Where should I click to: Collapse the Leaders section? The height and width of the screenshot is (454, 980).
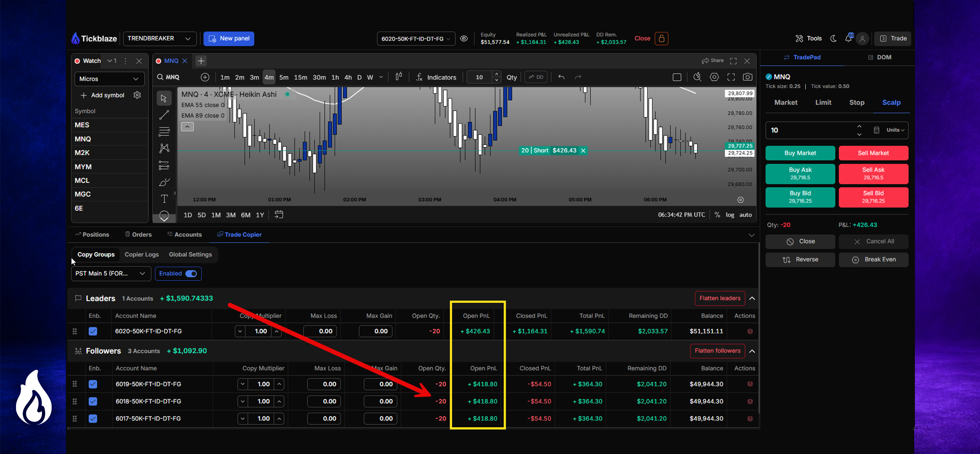click(x=752, y=298)
